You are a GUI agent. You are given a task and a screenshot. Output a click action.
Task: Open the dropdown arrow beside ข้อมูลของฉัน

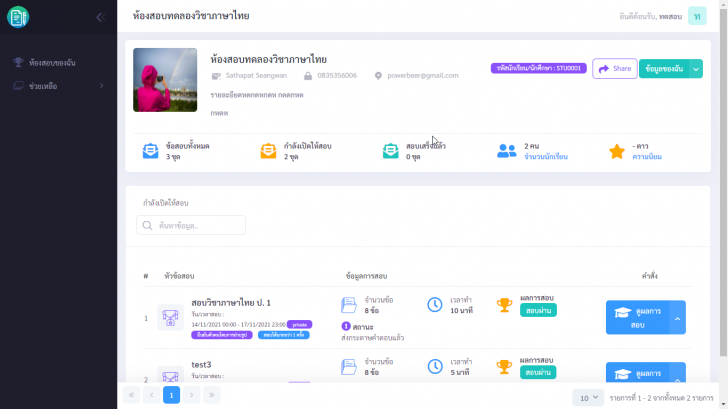pos(696,69)
